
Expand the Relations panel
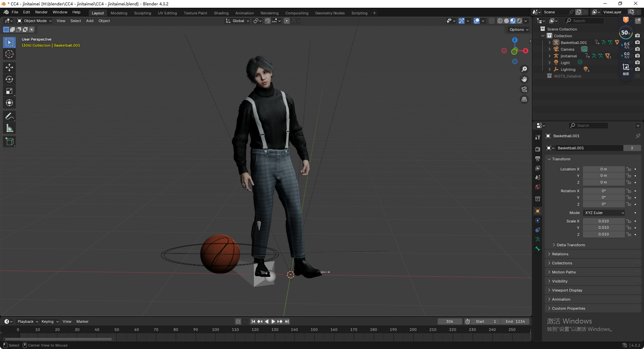tap(593, 254)
